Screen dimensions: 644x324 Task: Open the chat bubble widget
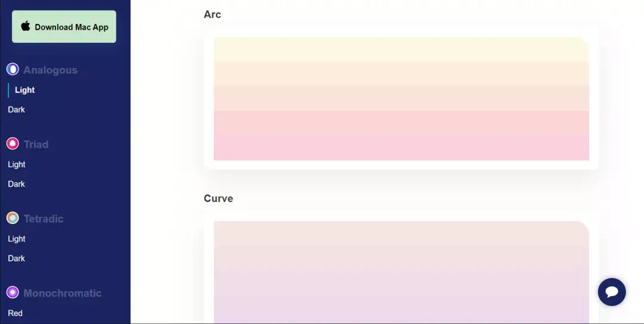tap(612, 292)
